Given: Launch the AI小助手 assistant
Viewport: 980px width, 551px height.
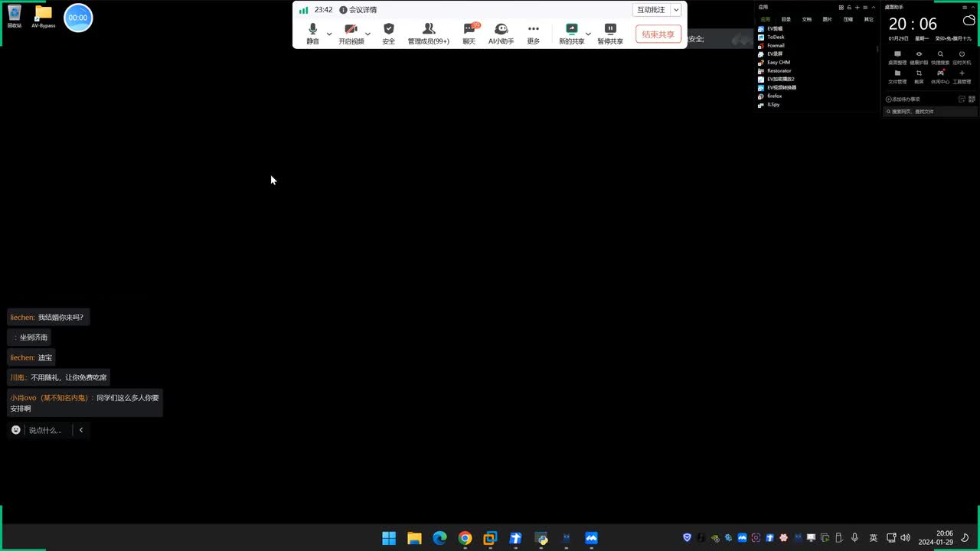Looking at the screenshot, I should click(501, 34).
